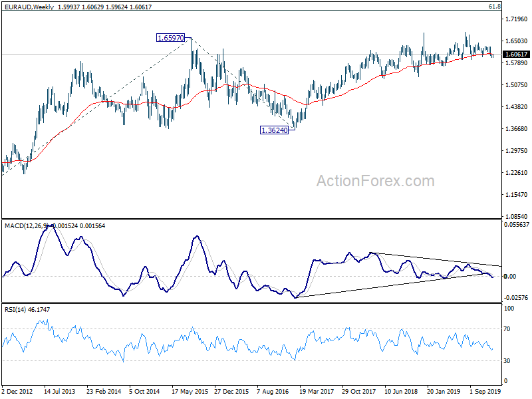Click the 1.15470 price axis level
Viewport: 532px width, 399px height.
point(517,195)
